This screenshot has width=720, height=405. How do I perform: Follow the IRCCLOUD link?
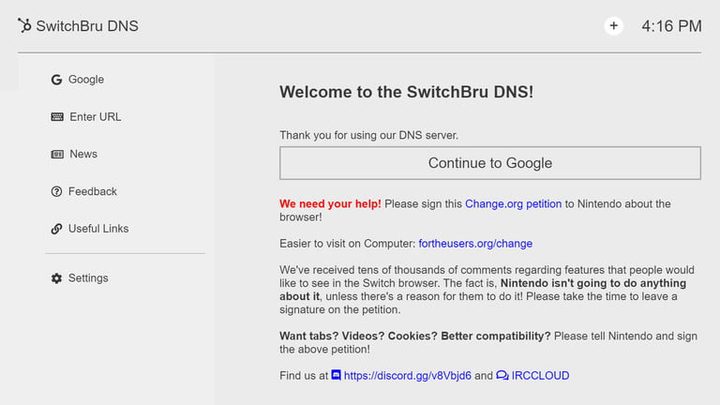pos(540,376)
